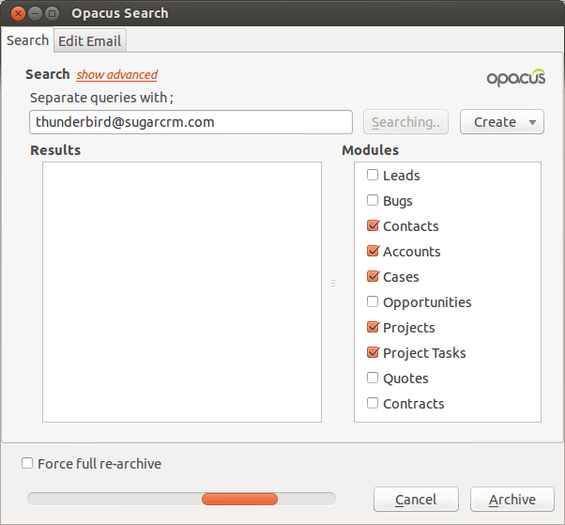This screenshot has height=525, width=565.
Task: Uncheck the Accounts module
Action: (x=373, y=251)
